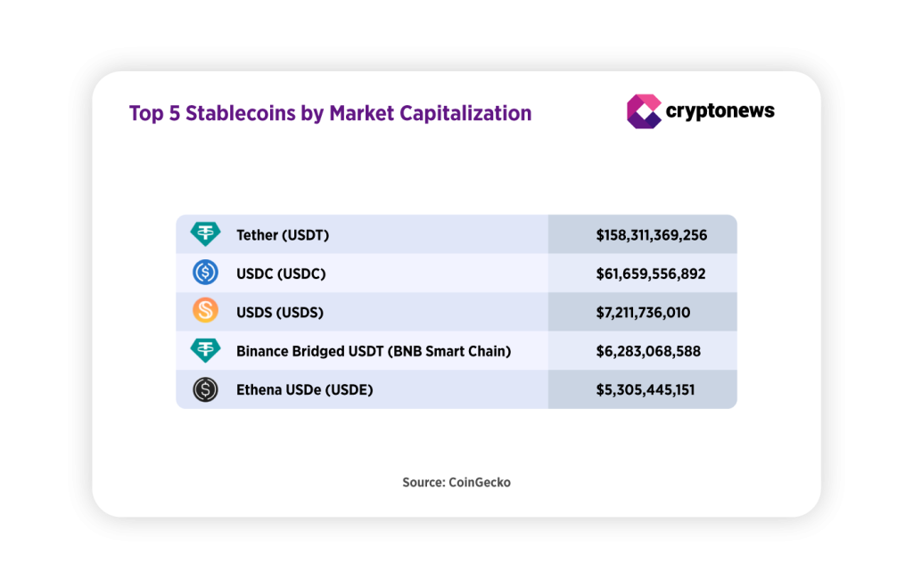Screen dimensions: 913x588
Task: Click the $6,283,068,588 market cap value
Action: tap(648, 351)
